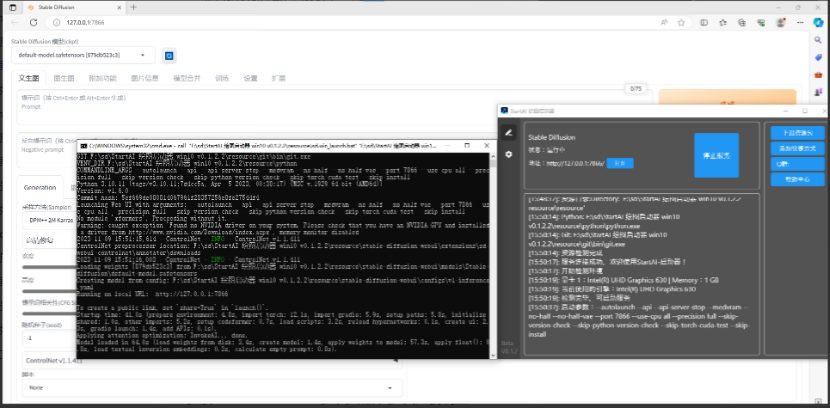Open StartAI settings gear icon
Image resolution: width=830 pixels, height=408 pixels.
(509, 154)
